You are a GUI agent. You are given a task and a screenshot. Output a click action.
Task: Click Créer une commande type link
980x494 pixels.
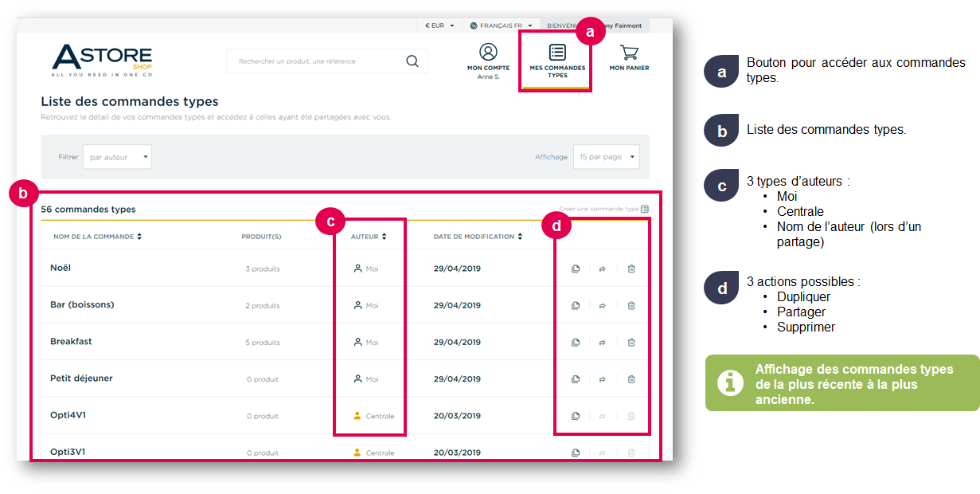tap(599, 209)
